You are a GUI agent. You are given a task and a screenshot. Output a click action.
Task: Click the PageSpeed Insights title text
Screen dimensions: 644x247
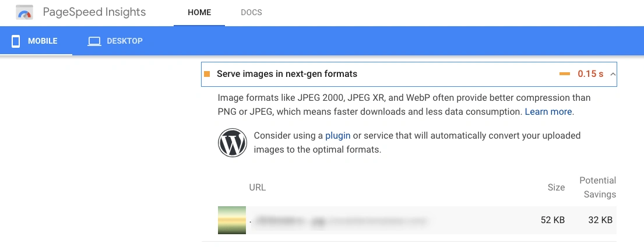click(x=94, y=13)
